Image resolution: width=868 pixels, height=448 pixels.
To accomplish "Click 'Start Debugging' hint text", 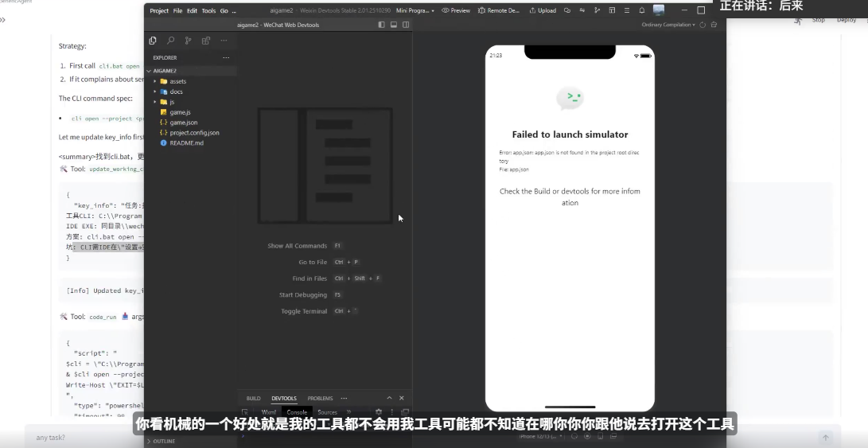I will [303, 294].
